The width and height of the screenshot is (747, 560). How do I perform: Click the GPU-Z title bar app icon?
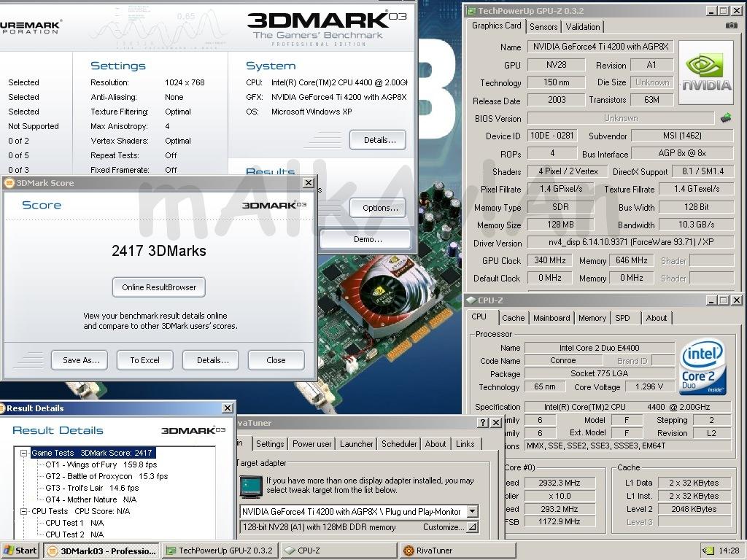(x=471, y=11)
